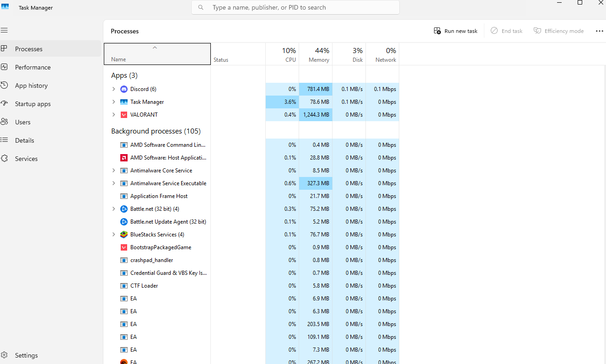Click the Credential Guard & VBS Key icon
This screenshot has height=364, width=606.
[124, 273]
